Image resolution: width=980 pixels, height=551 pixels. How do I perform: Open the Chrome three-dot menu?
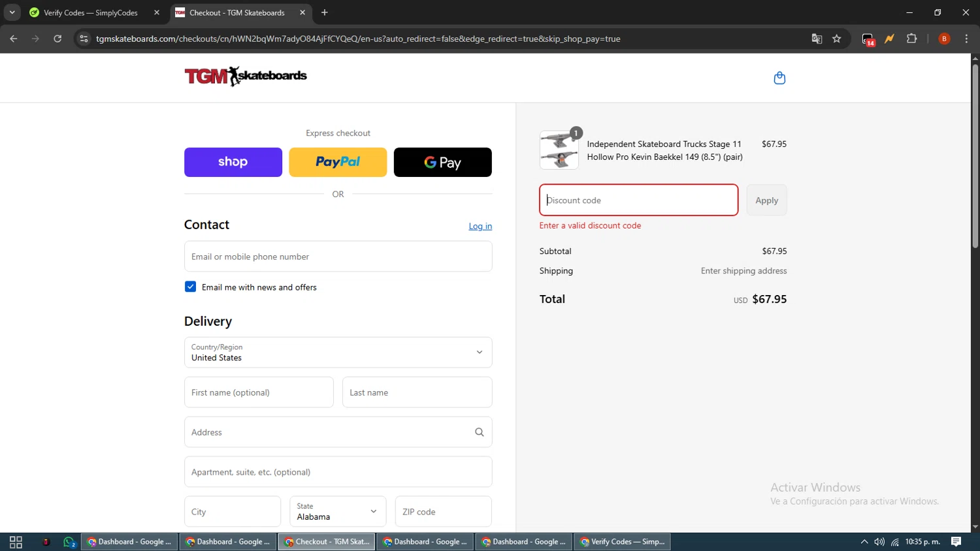pyautogui.click(x=966, y=39)
